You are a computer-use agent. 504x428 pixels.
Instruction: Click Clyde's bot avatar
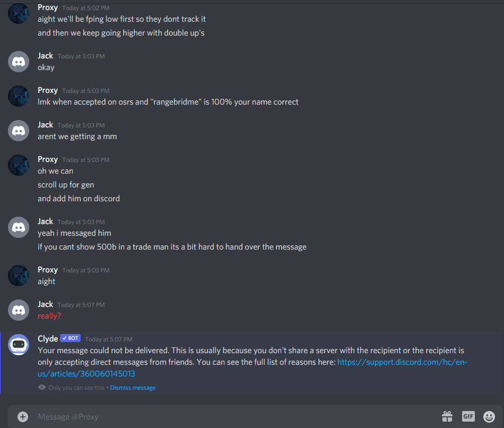pyautogui.click(x=19, y=345)
